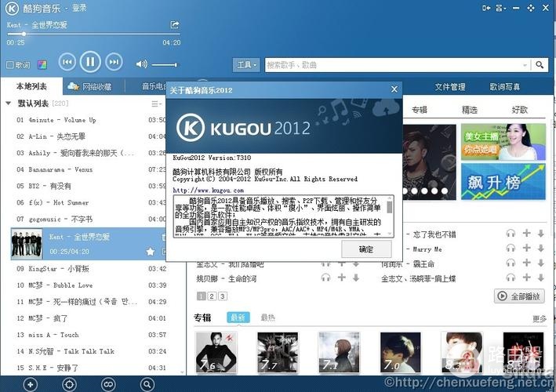Select song 04 Bananarama - Venus
Screen dimensions: 556x392
[x=92, y=169]
